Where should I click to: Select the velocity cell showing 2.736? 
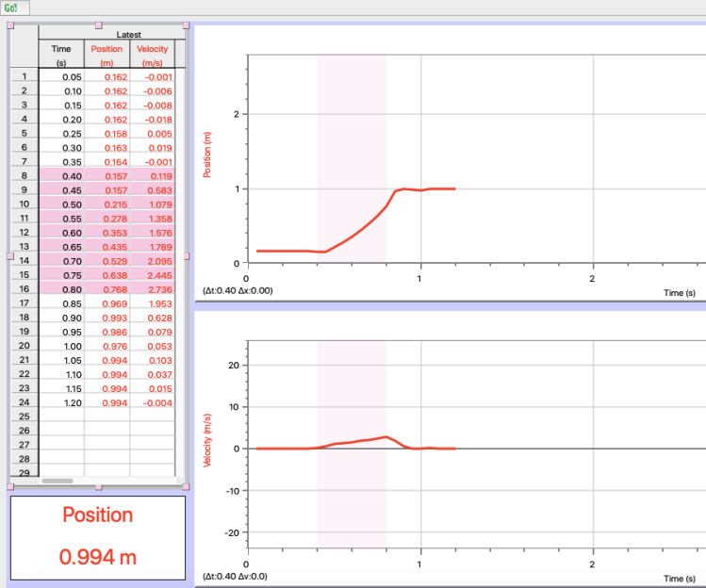[x=152, y=289]
